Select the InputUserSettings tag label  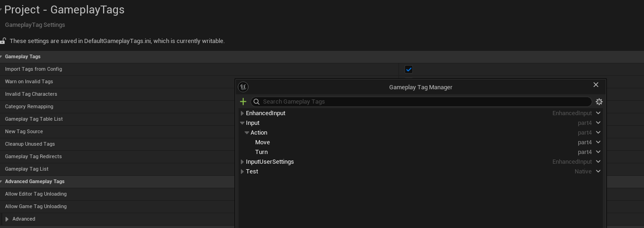[270, 162]
